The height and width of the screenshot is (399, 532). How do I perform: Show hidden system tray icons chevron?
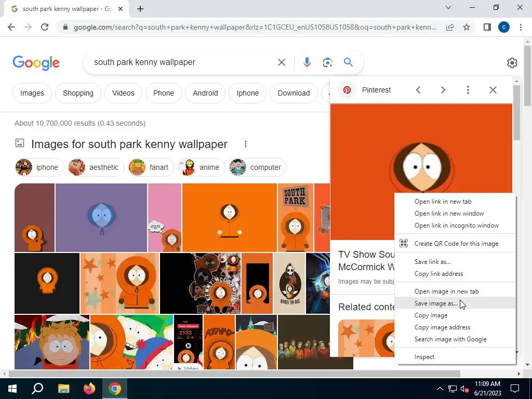point(440,389)
